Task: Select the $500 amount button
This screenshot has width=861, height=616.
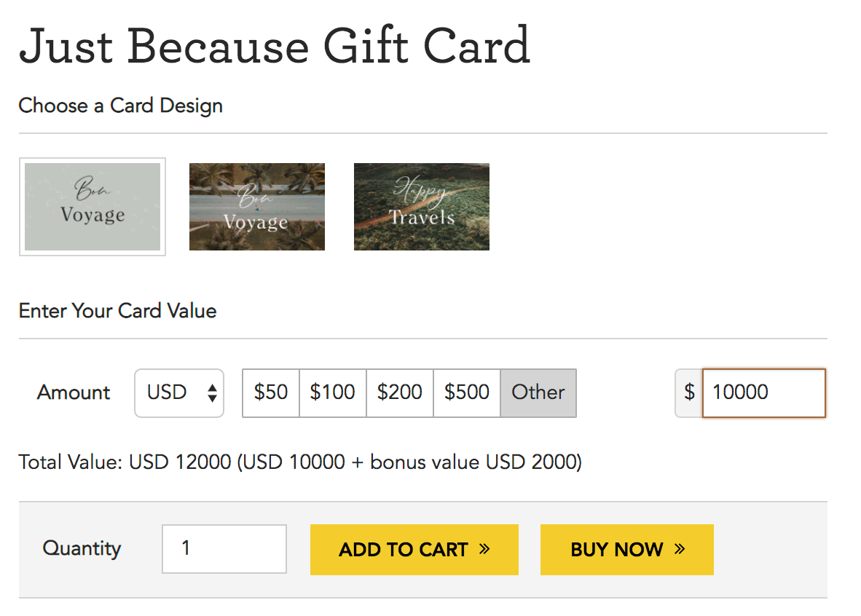Action: pyautogui.click(x=467, y=393)
